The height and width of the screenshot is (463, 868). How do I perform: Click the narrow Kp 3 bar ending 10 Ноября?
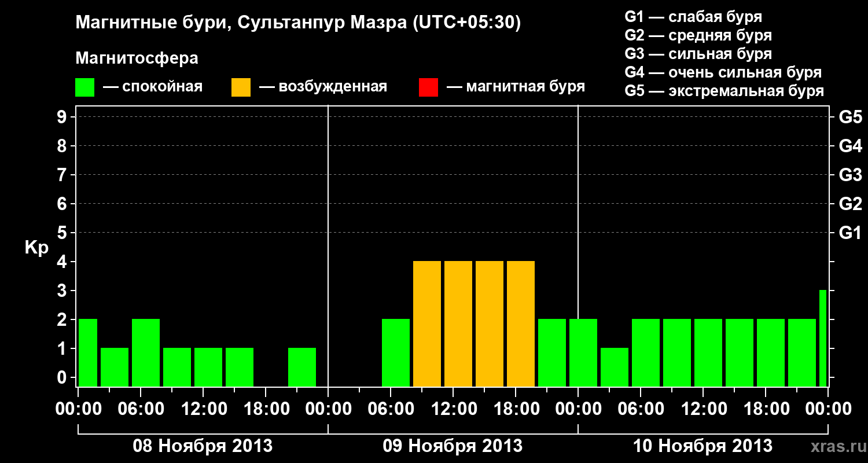click(x=823, y=338)
